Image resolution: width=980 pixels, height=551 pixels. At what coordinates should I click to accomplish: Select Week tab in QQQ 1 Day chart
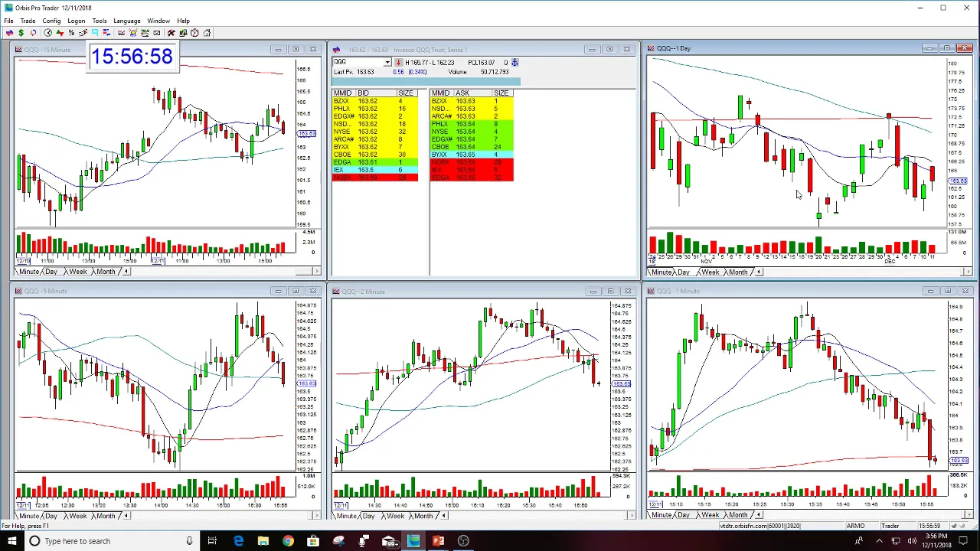tap(710, 272)
